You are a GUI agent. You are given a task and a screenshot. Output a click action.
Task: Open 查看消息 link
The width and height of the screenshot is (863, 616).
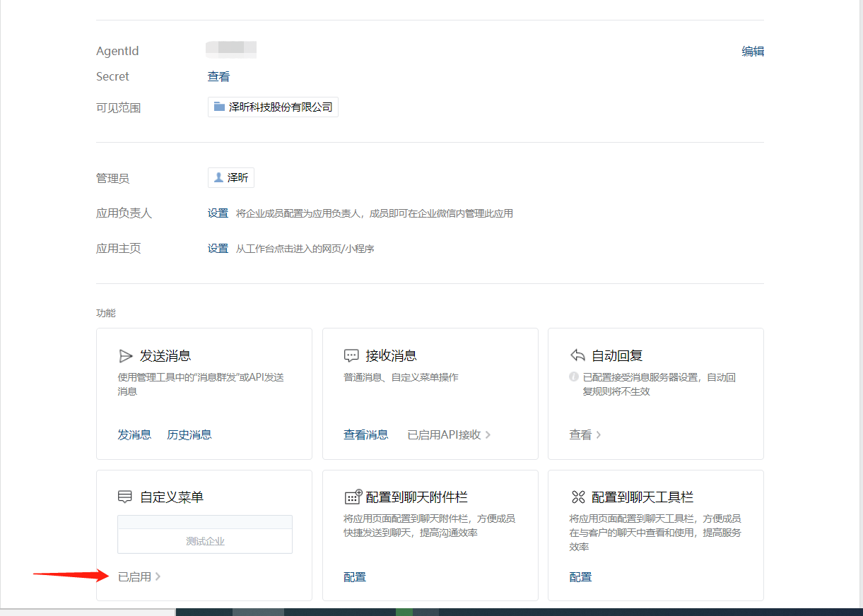point(366,435)
